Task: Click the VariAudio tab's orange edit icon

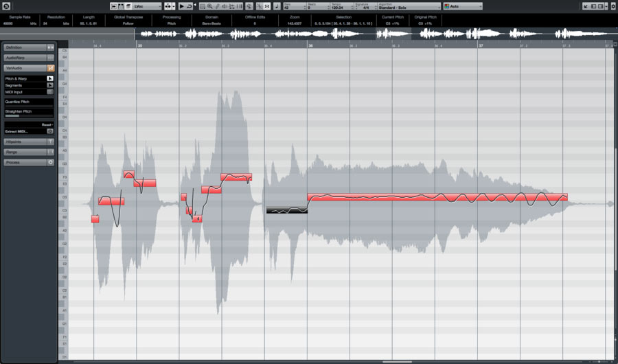Action: point(50,68)
